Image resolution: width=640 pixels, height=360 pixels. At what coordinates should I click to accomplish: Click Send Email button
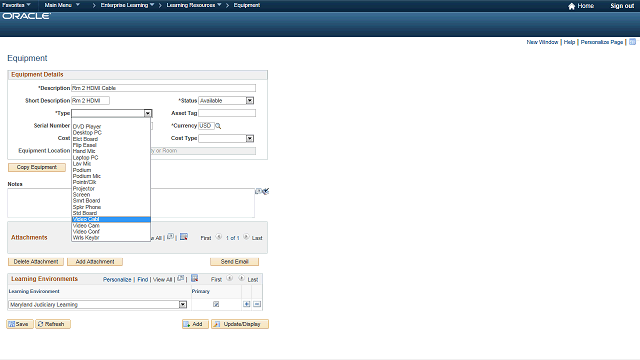[x=235, y=262]
